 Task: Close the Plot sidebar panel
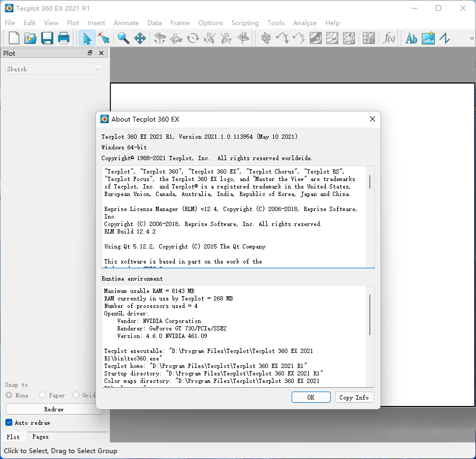coord(101,53)
